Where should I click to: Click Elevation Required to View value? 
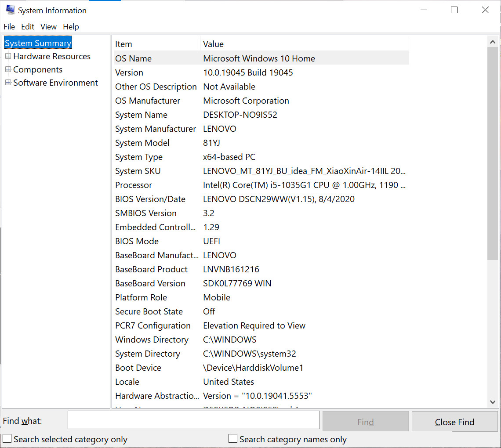pos(254,325)
